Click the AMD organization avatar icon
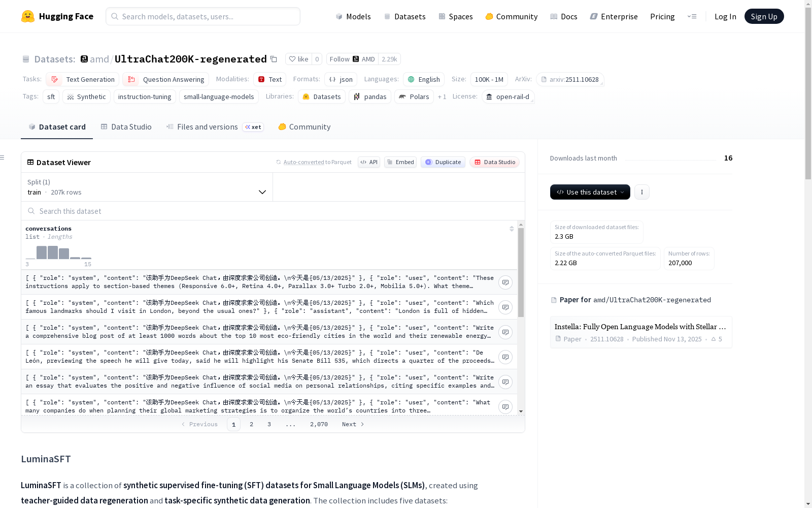 [84, 59]
